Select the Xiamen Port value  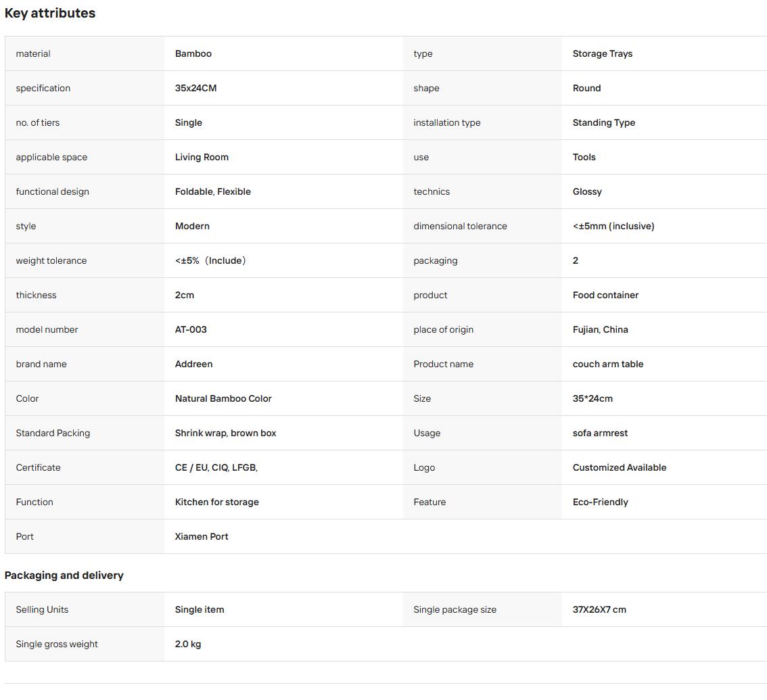[202, 536]
